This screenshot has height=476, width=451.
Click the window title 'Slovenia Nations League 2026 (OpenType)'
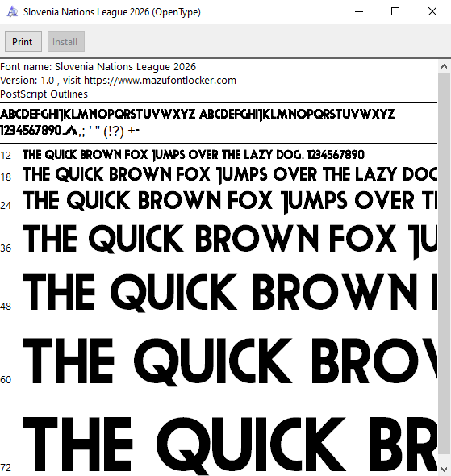112,12
